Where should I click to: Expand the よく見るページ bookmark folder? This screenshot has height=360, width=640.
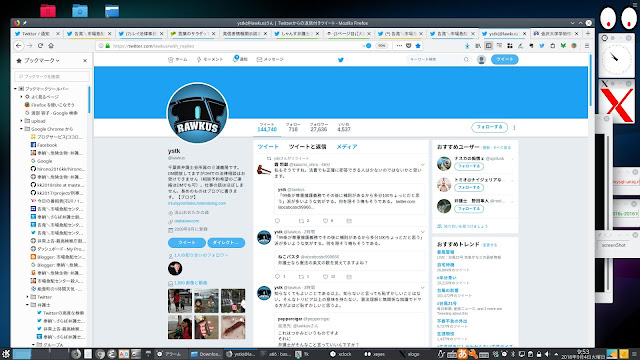point(22,97)
